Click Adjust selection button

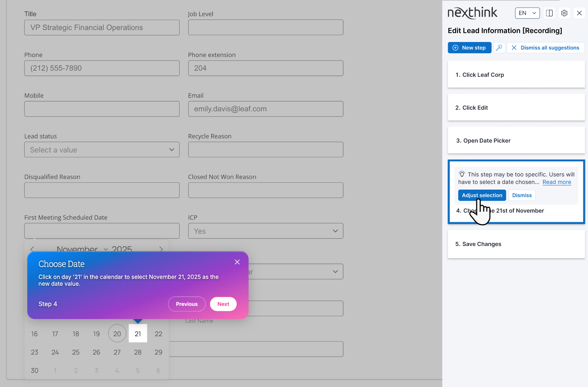[x=482, y=195]
